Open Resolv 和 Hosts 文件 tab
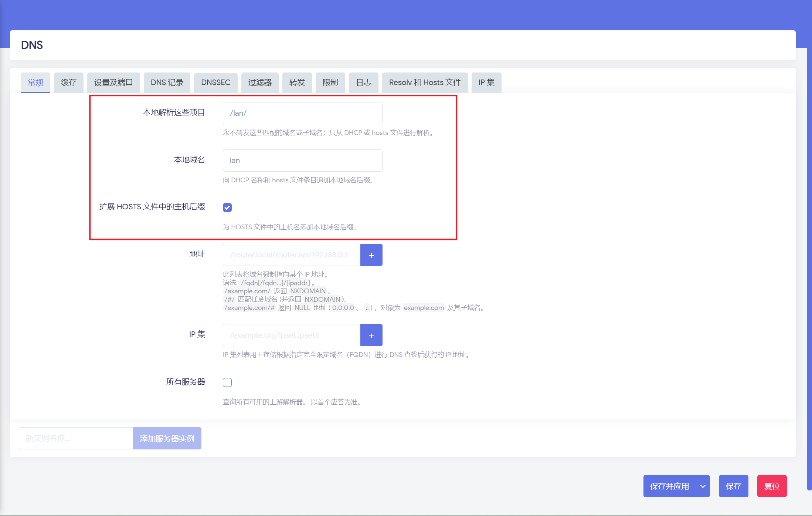The image size is (812, 516). point(425,82)
